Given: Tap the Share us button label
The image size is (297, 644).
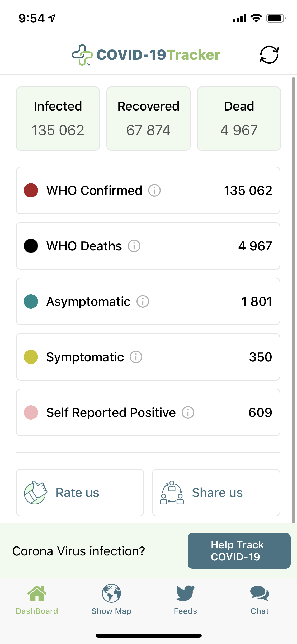Looking at the screenshot, I should point(217,493).
